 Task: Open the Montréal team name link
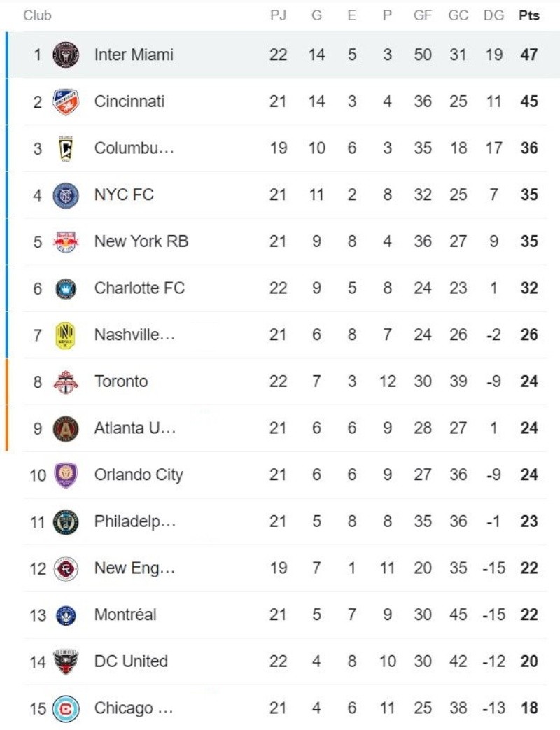pos(125,615)
